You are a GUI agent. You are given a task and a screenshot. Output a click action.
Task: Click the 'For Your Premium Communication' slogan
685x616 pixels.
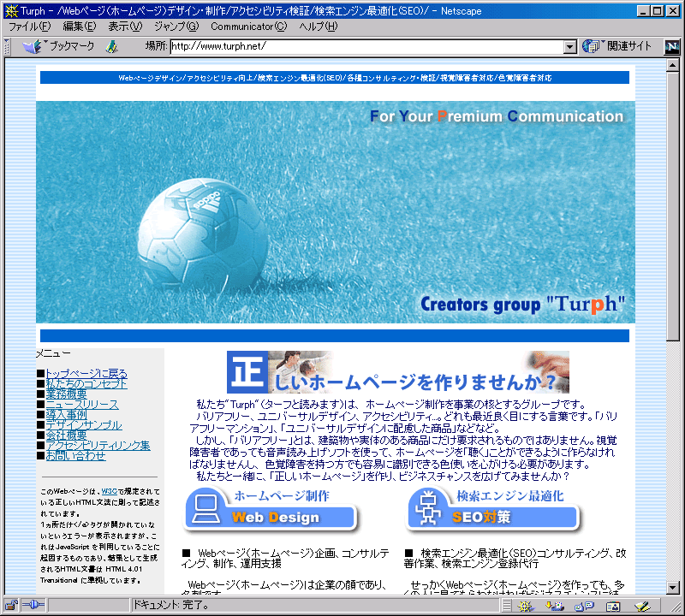pos(497,116)
